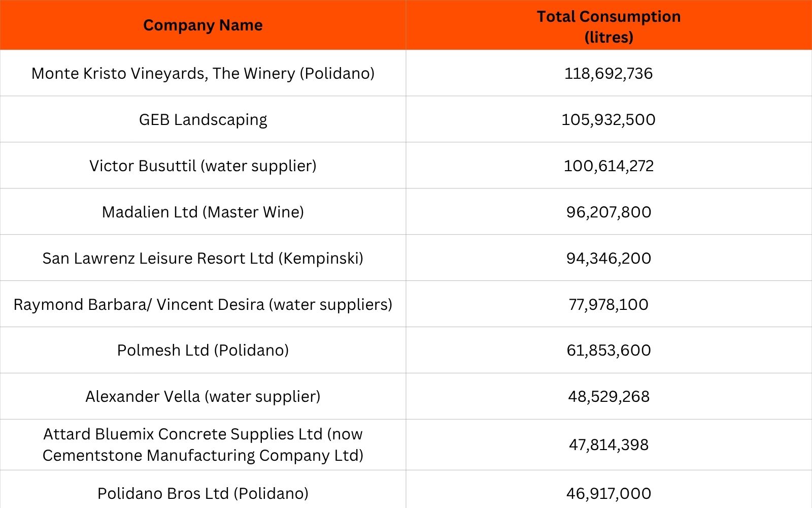Image resolution: width=812 pixels, height=508 pixels.
Task: Click the Company Name column header
Action: pos(203,25)
